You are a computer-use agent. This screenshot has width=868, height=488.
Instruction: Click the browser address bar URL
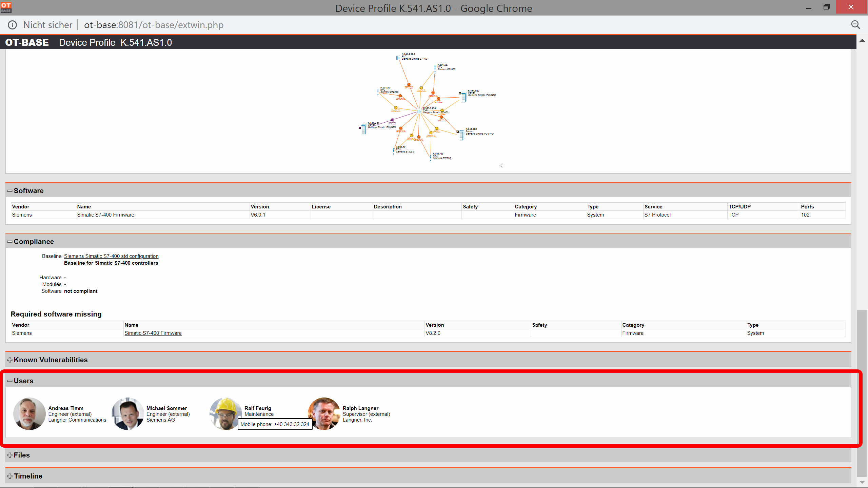[154, 25]
